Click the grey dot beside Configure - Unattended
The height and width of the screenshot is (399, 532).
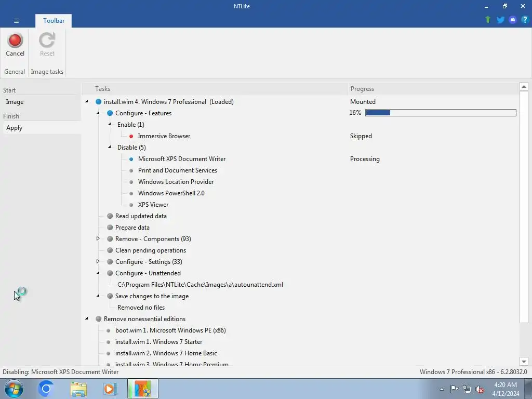click(x=110, y=273)
